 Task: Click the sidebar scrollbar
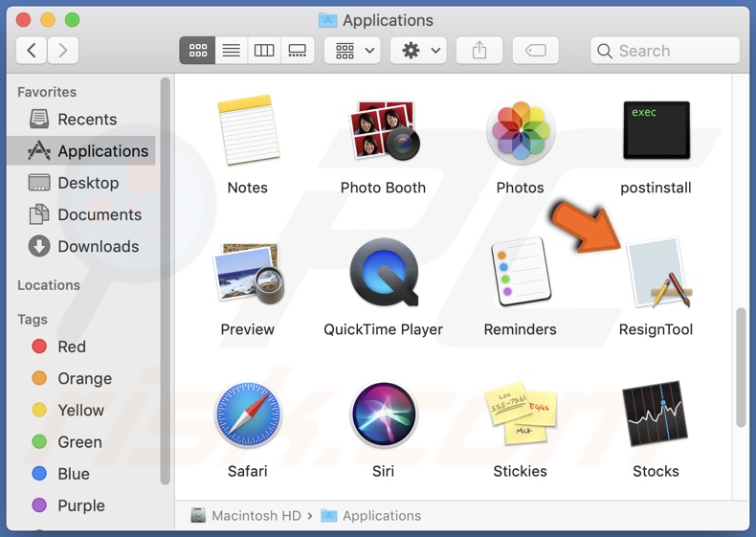(x=165, y=280)
